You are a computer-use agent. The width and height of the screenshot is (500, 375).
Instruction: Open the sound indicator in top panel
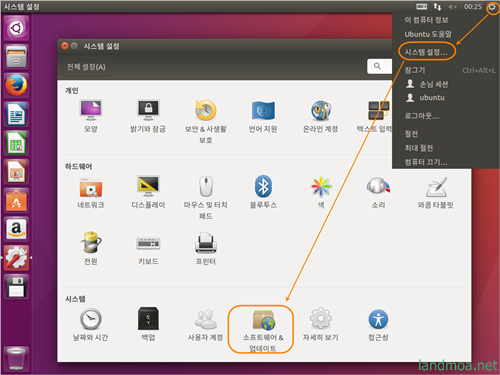(452, 7)
